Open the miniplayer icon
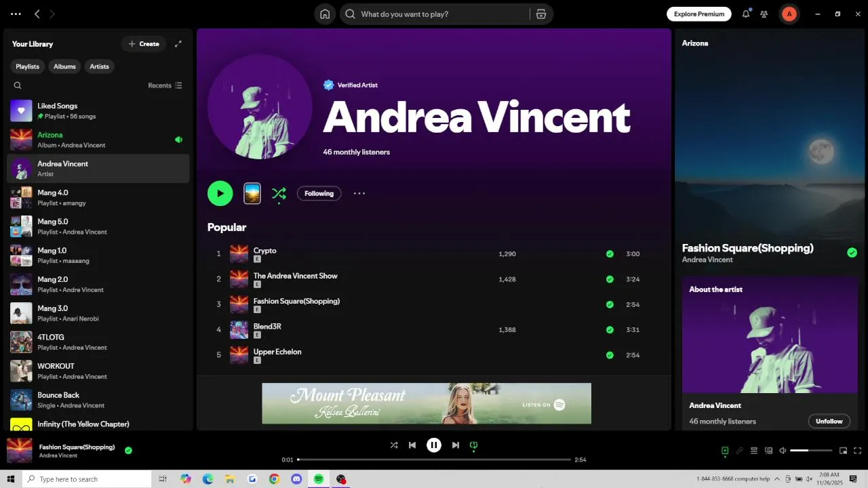This screenshot has width=868, height=488. (844, 451)
